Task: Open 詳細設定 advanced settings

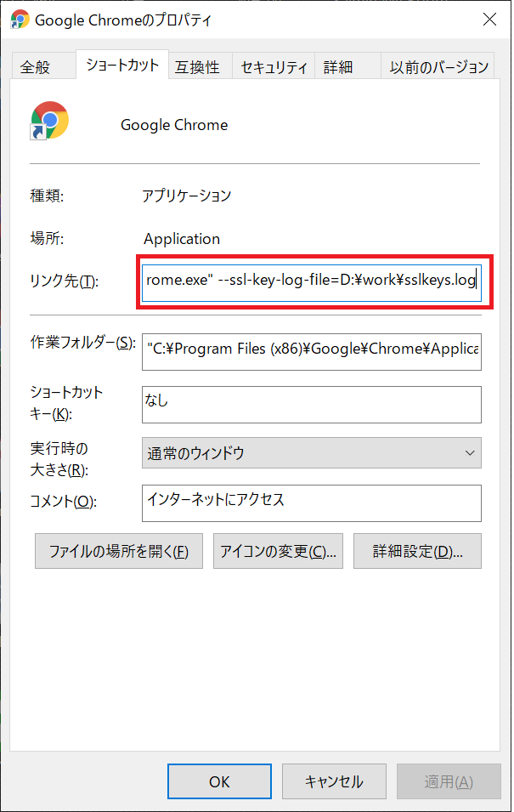Action: (417, 551)
